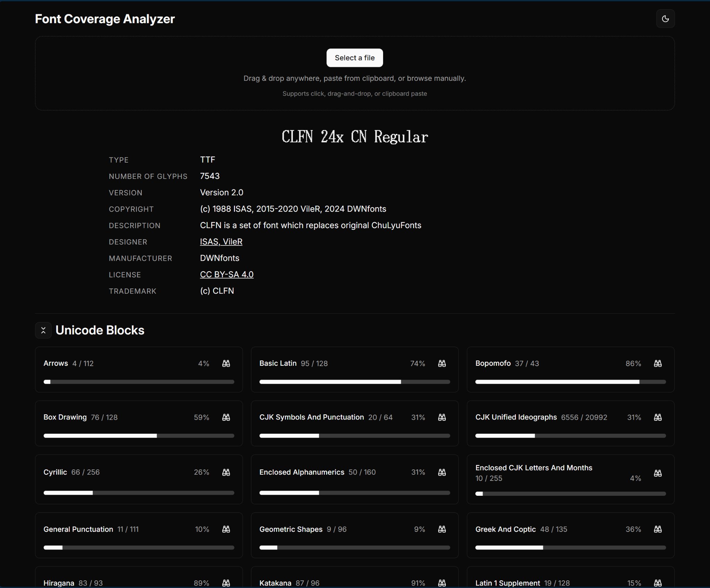This screenshot has height=588, width=710.
Task: Click binoculars icon for Basic Latin
Action: tap(442, 363)
